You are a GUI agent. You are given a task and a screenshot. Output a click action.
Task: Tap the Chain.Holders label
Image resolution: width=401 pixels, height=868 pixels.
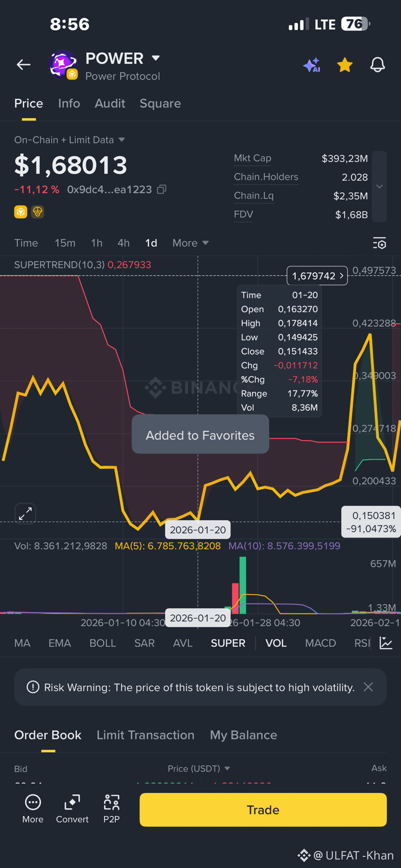(x=266, y=177)
